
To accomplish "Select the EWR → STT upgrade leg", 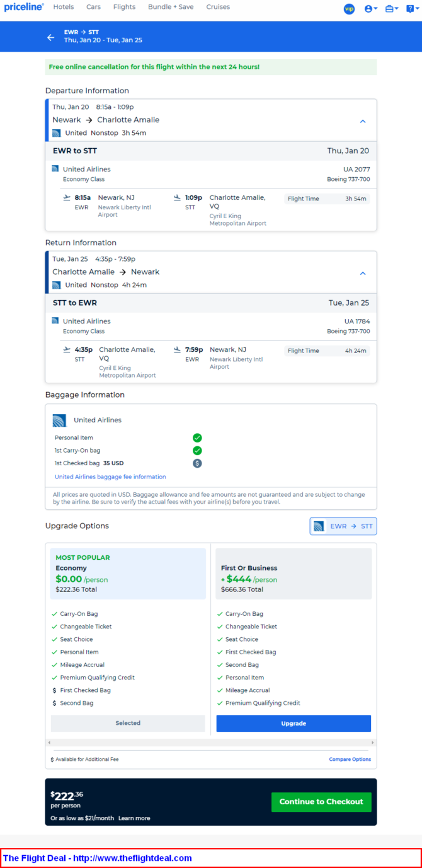I will [343, 526].
